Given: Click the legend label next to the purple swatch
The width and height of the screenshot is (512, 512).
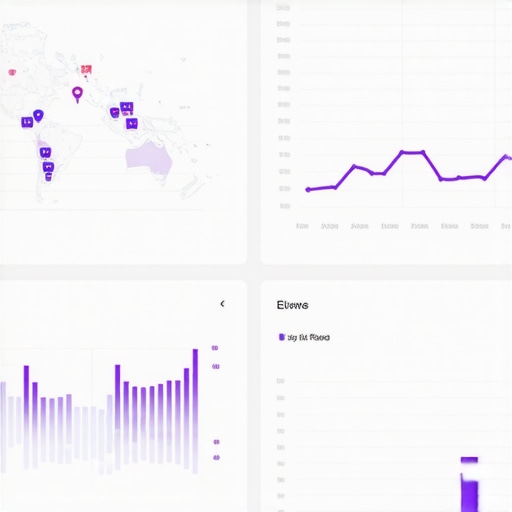Looking at the screenshot, I should tap(309, 337).
